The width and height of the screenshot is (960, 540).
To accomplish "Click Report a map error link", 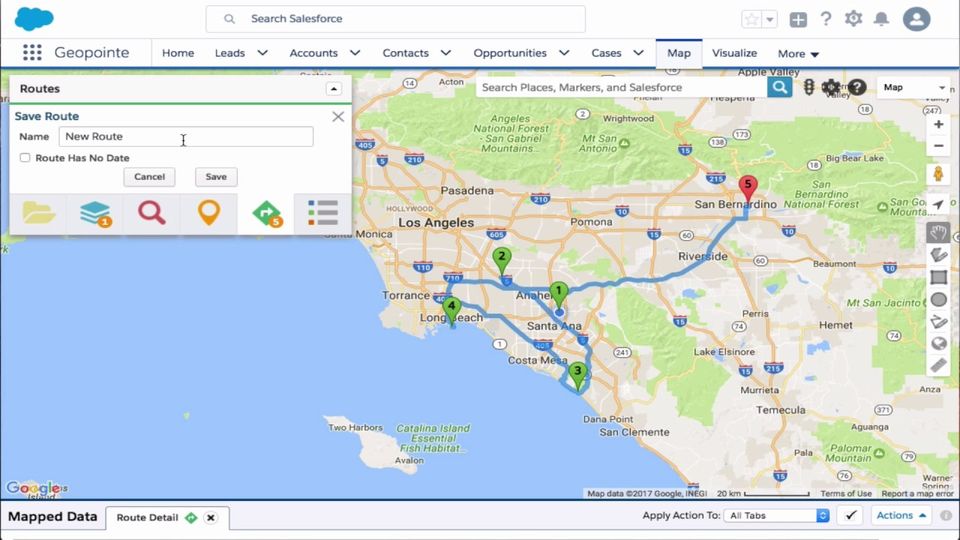I will click(x=917, y=493).
